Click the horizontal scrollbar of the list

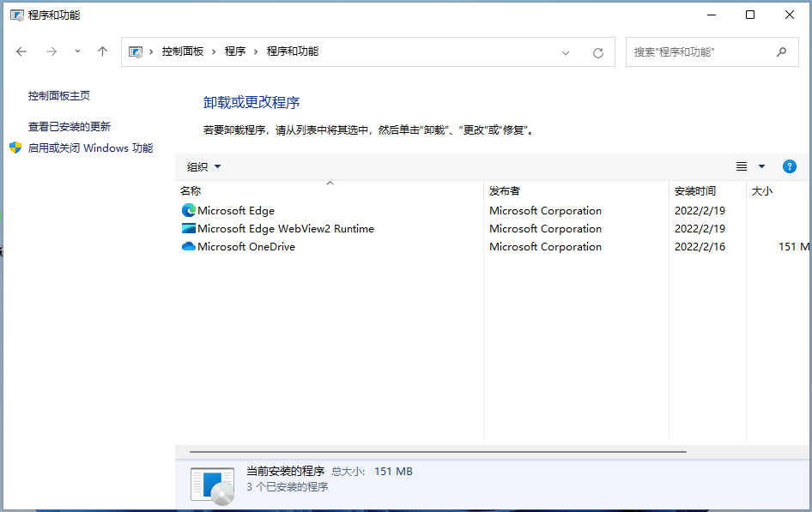(438, 451)
